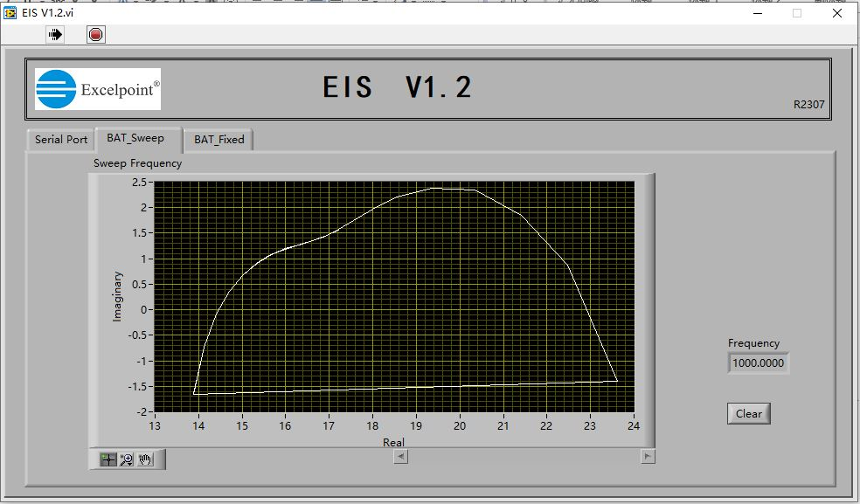Click the Excelpoint logo image
Viewport: 860px width, 504px height.
[x=98, y=89]
